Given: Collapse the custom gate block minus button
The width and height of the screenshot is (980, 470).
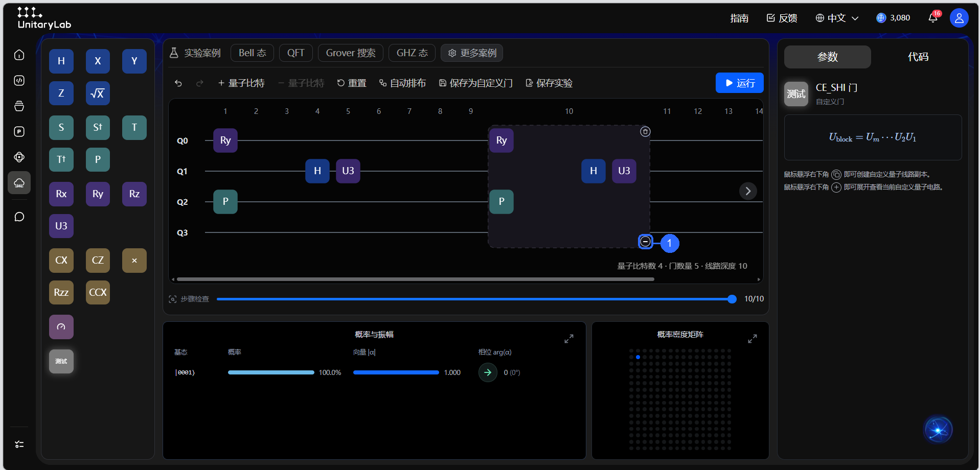Looking at the screenshot, I should tap(646, 242).
